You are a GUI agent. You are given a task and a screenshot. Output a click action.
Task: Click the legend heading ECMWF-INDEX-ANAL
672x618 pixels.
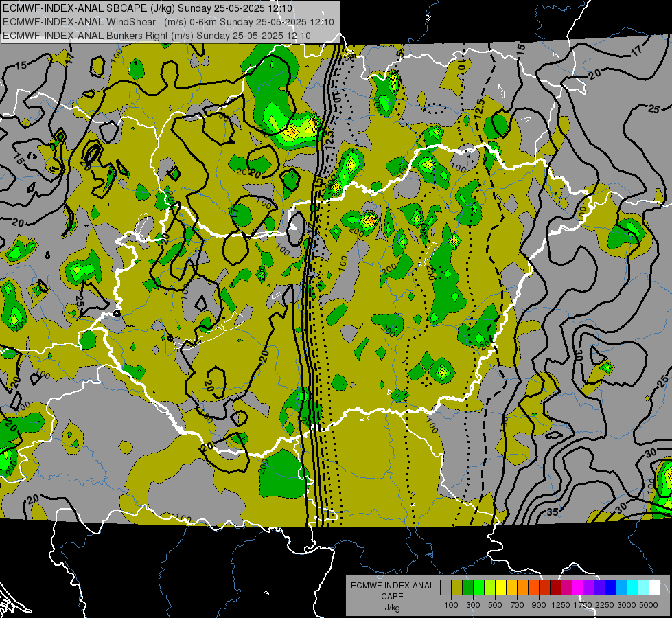[x=392, y=586]
